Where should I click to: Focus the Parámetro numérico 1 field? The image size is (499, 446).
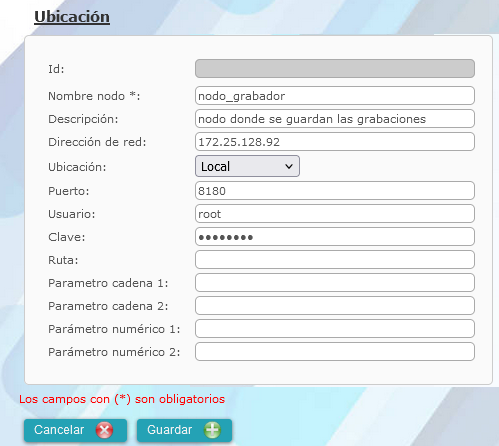tap(335, 329)
